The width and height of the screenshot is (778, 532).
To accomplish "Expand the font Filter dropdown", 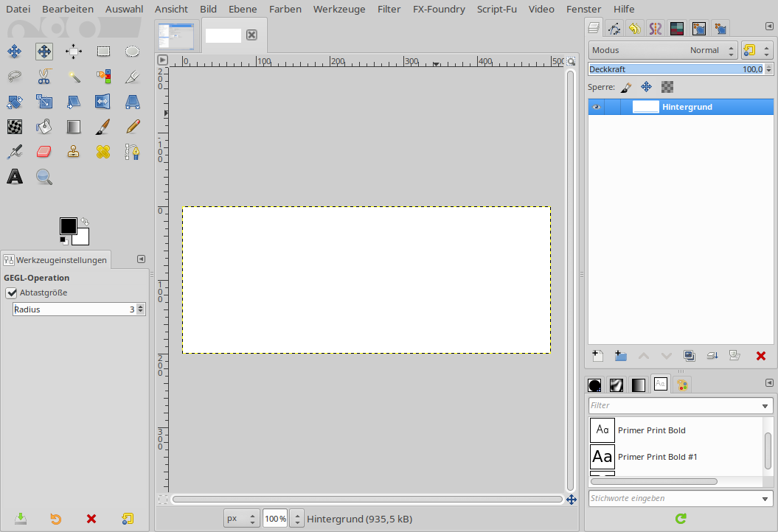I will coord(765,406).
